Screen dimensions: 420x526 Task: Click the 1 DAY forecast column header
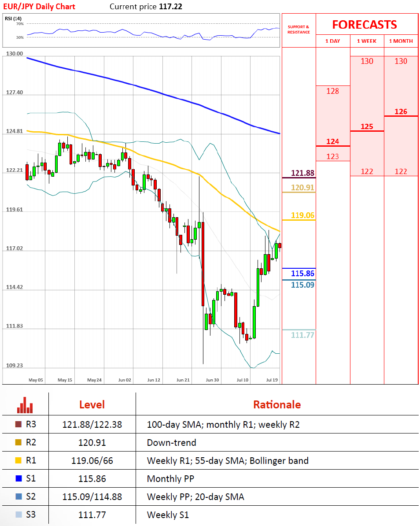pyautogui.click(x=332, y=41)
